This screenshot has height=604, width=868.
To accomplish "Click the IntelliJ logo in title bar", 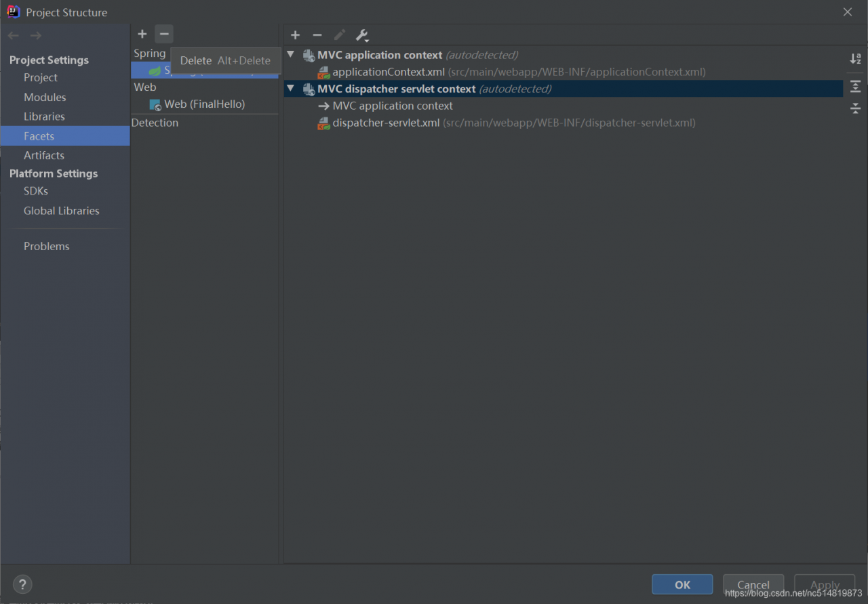I will pyautogui.click(x=14, y=12).
